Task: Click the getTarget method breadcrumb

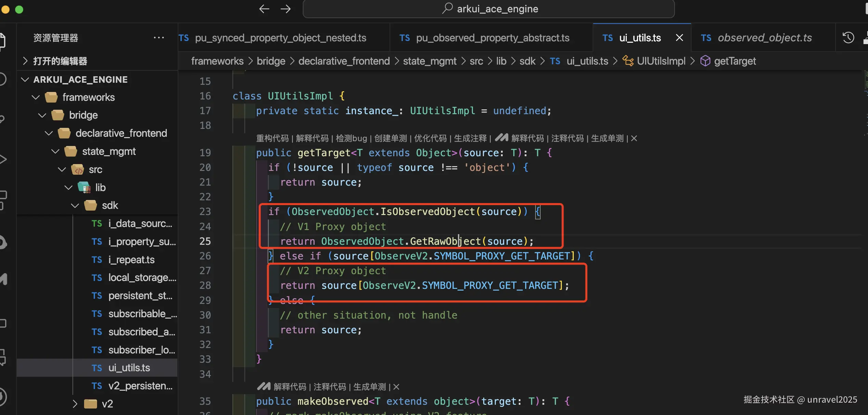Action: 735,61
